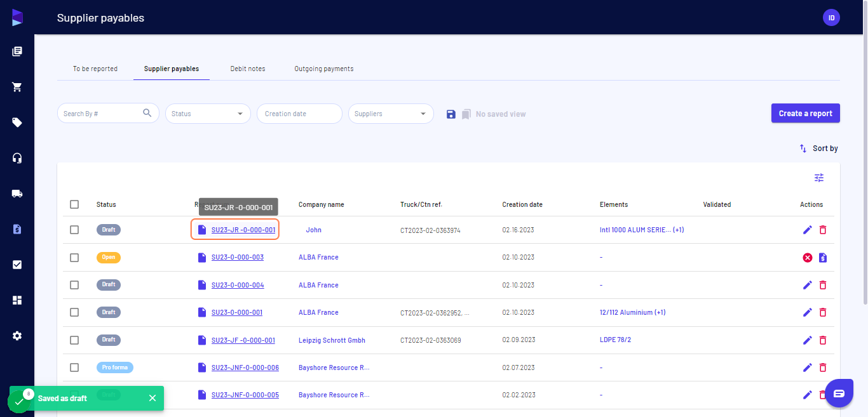Screen dimensions: 868x417
Task: Click the page vertical scrollbar
Action: coord(865,152)
